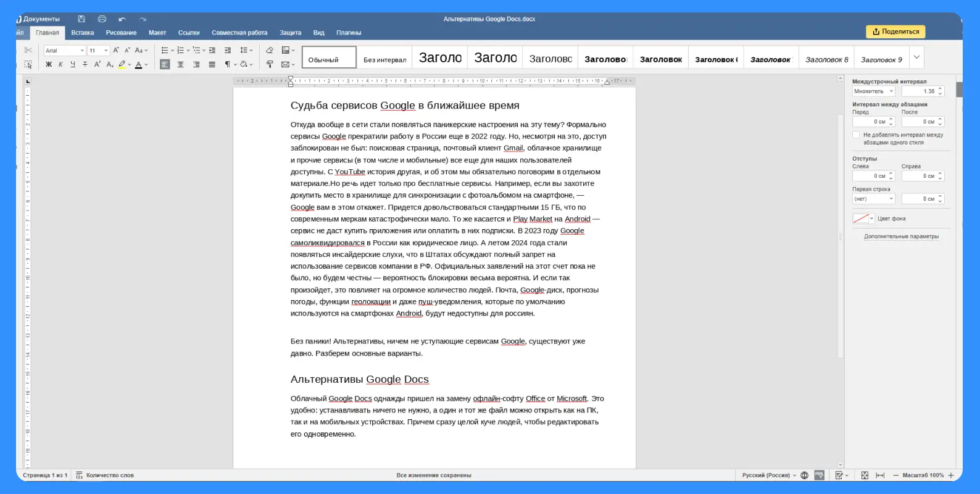The image size is (980, 494).
Task: Expand the styles gallery arrow
Action: point(916,57)
